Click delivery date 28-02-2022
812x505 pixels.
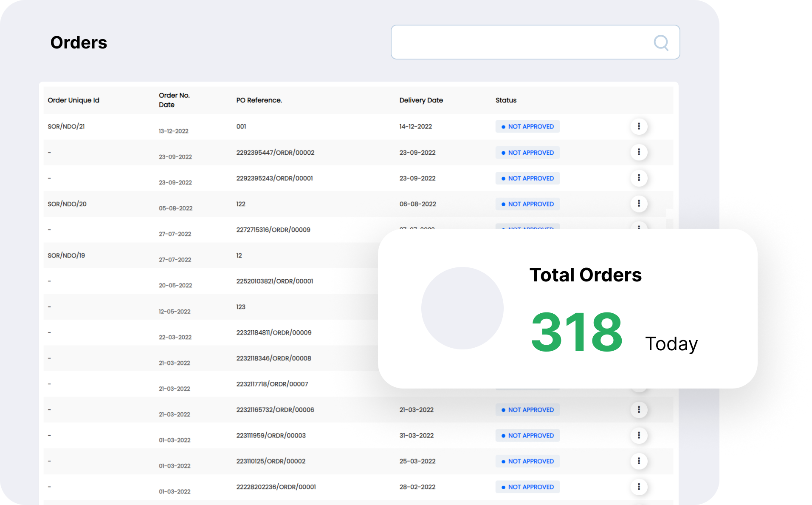point(417,487)
